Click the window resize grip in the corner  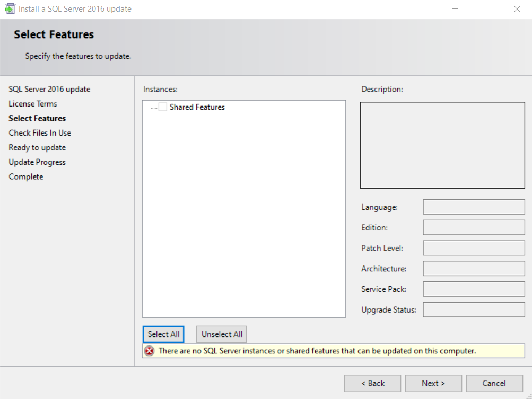click(529, 396)
